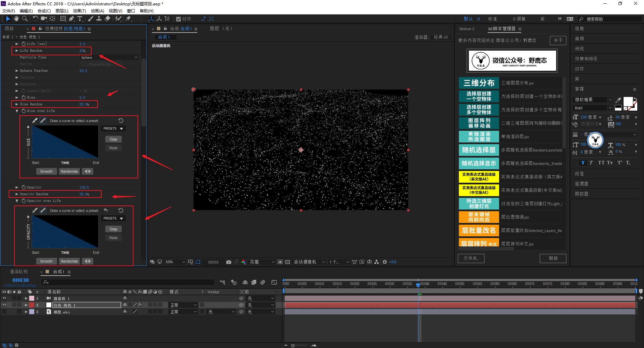Open the 效果(T) menu

pos(79,11)
